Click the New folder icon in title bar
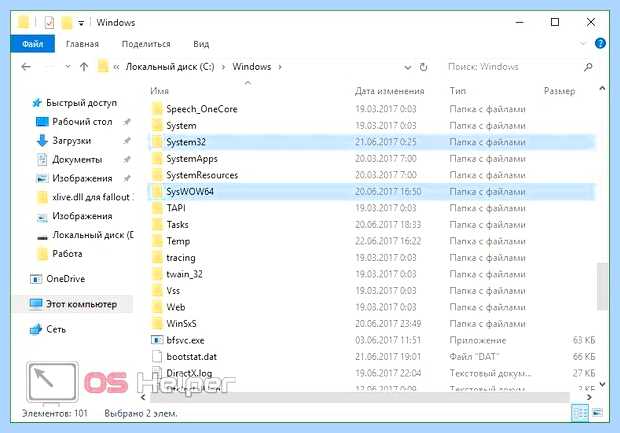Image resolution: width=620 pixels, height=433 pixels. pos(66,23)
